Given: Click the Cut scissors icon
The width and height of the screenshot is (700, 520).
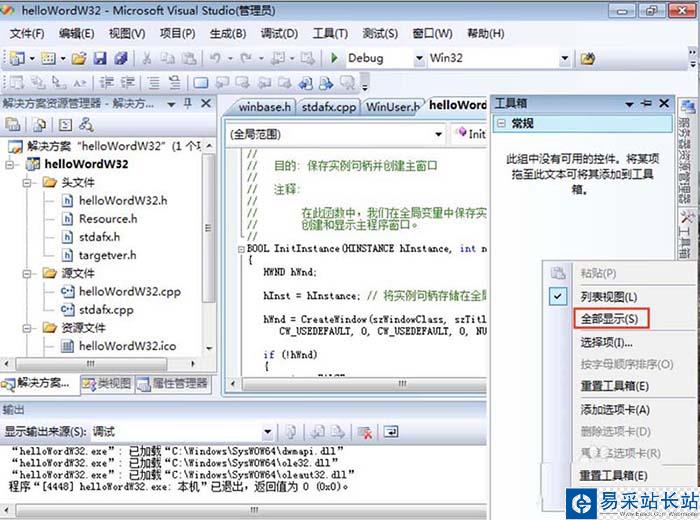Looking at the screenshot, I should click(147, 58).
